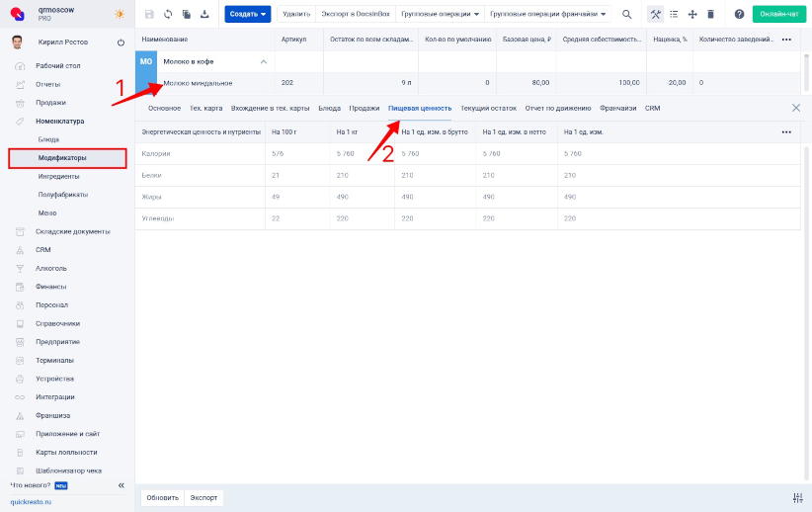Image resolution: width=812 pixels, height=512 pixels.
Task: Click the refresh arrows icon in toolbar
Action: tap(168, 15)
